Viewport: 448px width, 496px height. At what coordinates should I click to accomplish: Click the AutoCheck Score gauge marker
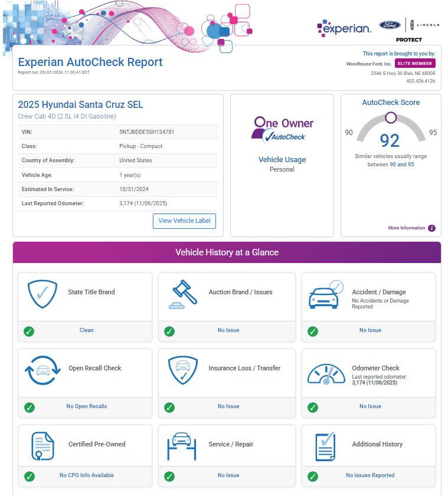tap(391, 117)
